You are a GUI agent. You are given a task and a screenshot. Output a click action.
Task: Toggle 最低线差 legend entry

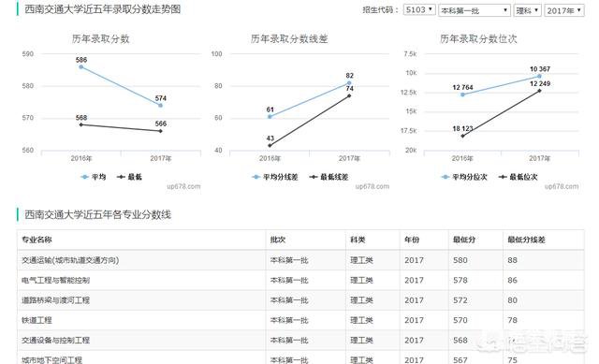click(329, 177)
